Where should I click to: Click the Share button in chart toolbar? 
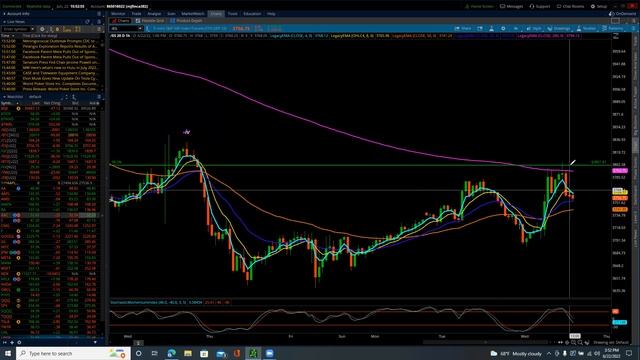click(x=463, y=29)
